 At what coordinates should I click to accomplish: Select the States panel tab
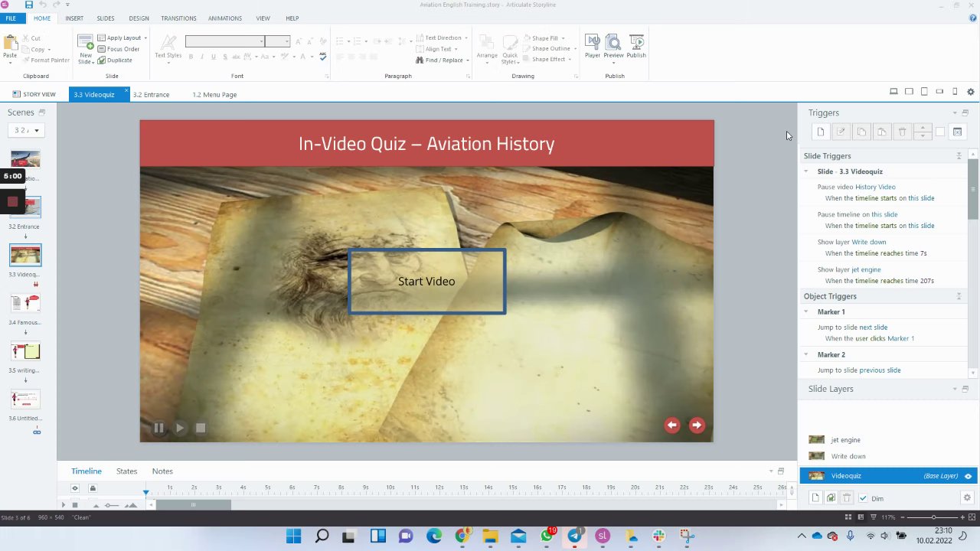126,471
